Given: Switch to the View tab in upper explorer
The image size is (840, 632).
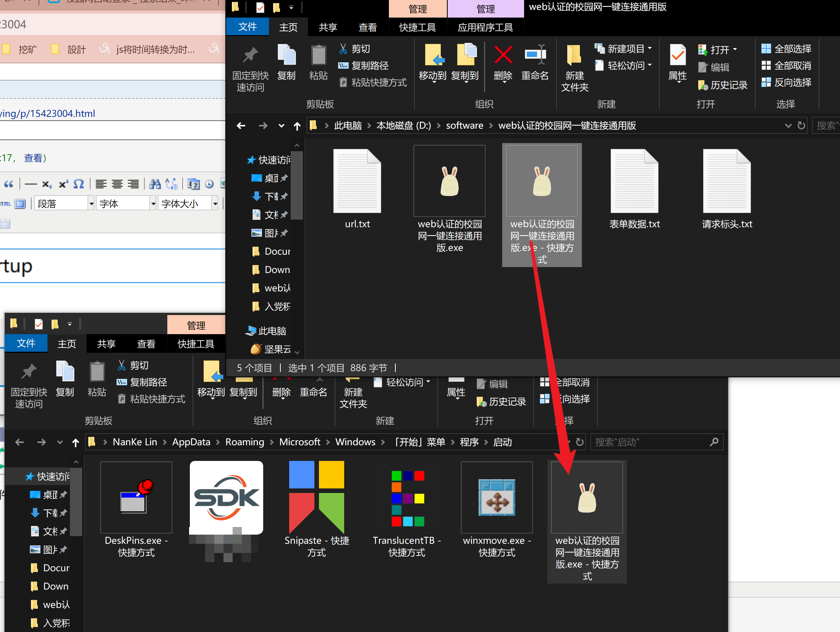Looking at the screenshot, I should [x=367, y=27].
